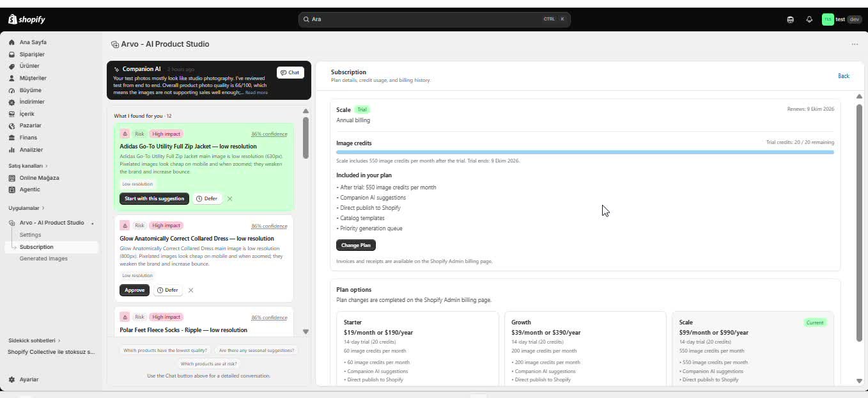This screenshot has width=868, height=398.
Task: Click the Adidas suggestion risk warning icon
Action: pyautogui.click(x=125, y=134)
